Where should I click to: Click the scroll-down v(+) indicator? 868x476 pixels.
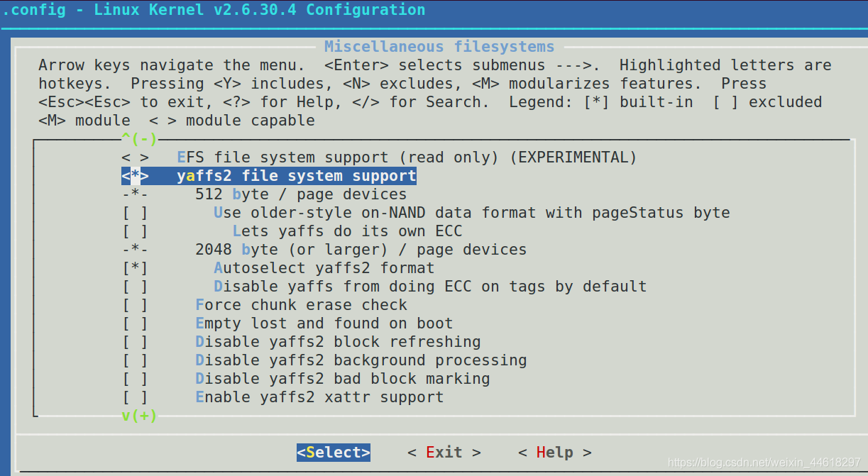[x=138, y=416]
